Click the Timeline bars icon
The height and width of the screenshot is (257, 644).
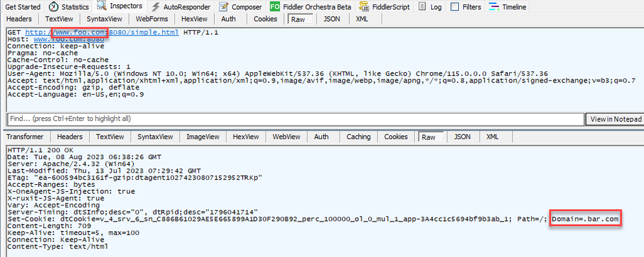(494, 6)
